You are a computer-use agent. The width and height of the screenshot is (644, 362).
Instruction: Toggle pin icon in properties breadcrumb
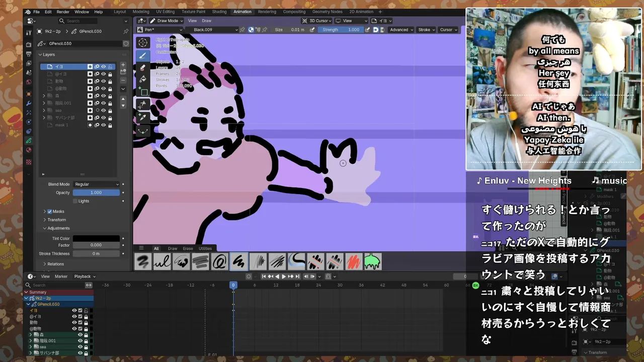pyautogui.click(x=125, y=31)
